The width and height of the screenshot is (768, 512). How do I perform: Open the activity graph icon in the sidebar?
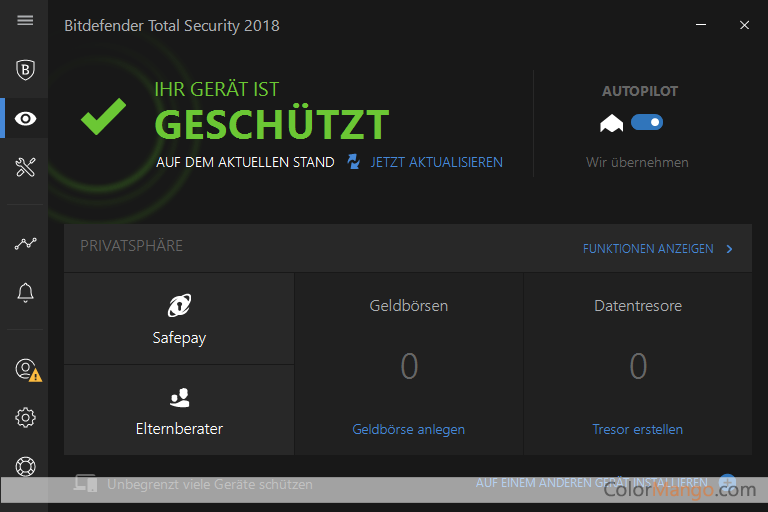[25, 244]
